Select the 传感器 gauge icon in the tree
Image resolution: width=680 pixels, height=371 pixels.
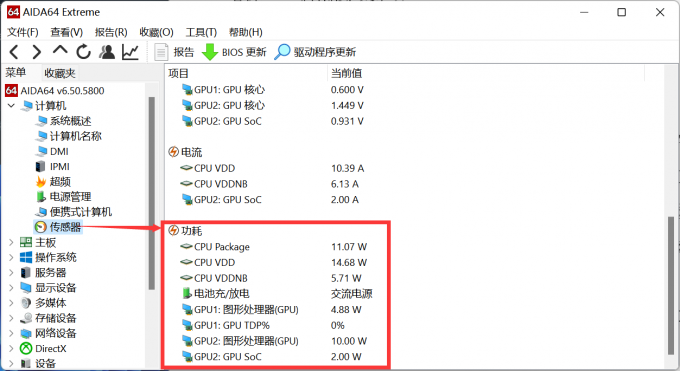click(x=41, y=227)
